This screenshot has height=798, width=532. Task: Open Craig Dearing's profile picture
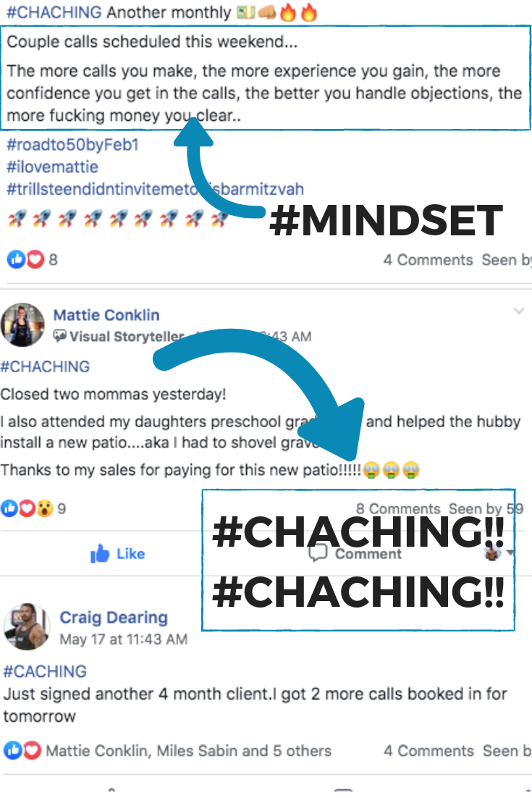click(x=27, y=626)
